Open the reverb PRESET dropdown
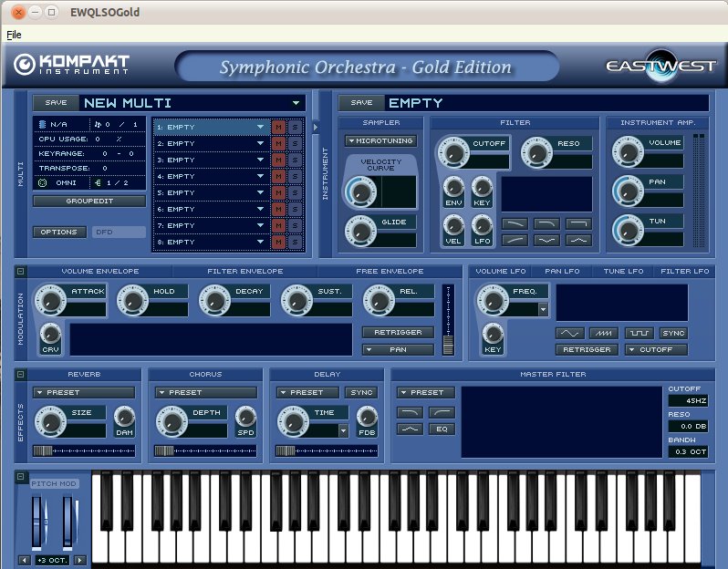The image size is (728, 569). (84, 393)
